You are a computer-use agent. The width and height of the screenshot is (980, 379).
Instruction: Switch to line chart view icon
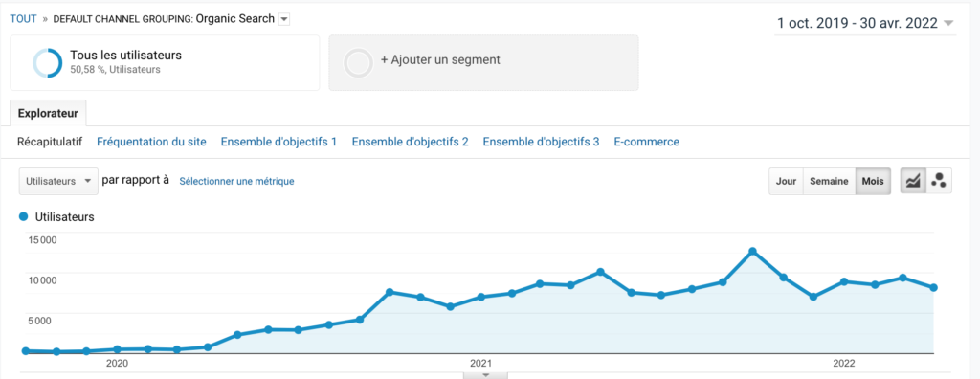912,182
